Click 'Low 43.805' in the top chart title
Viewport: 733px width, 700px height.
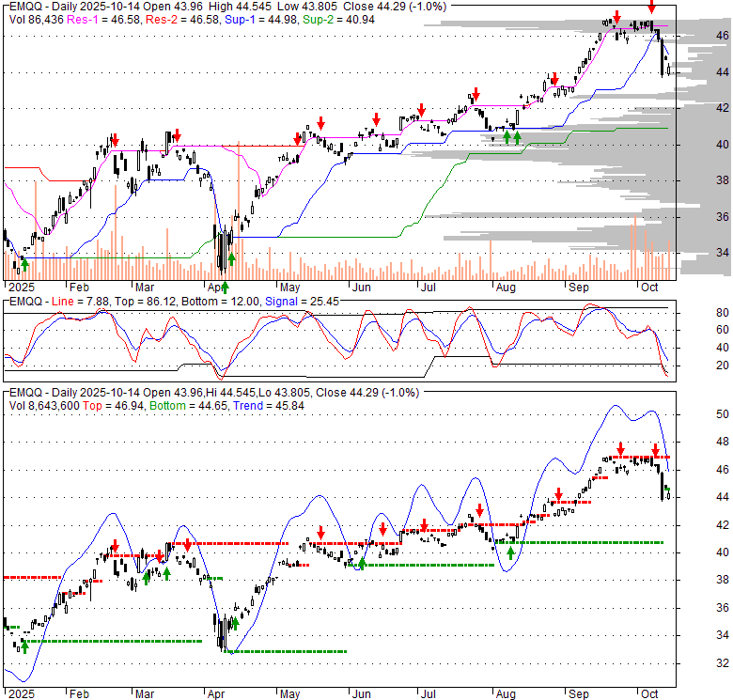click(307, 7)
